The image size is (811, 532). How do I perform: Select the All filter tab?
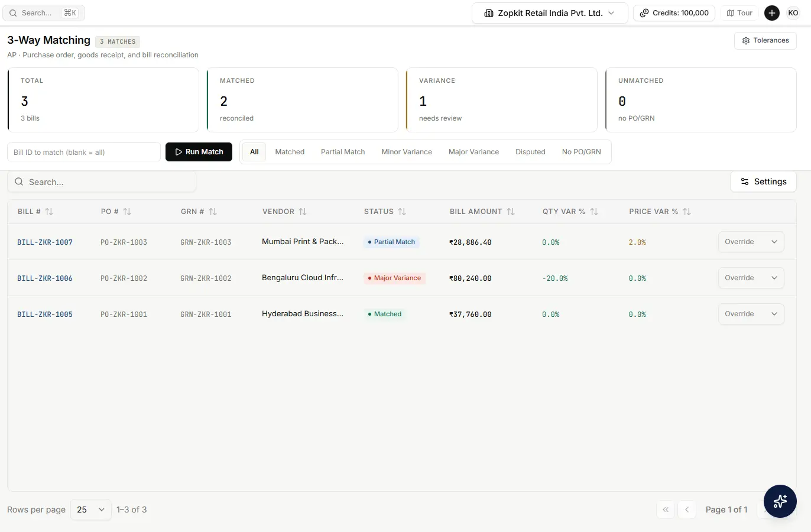click(254, 152)
